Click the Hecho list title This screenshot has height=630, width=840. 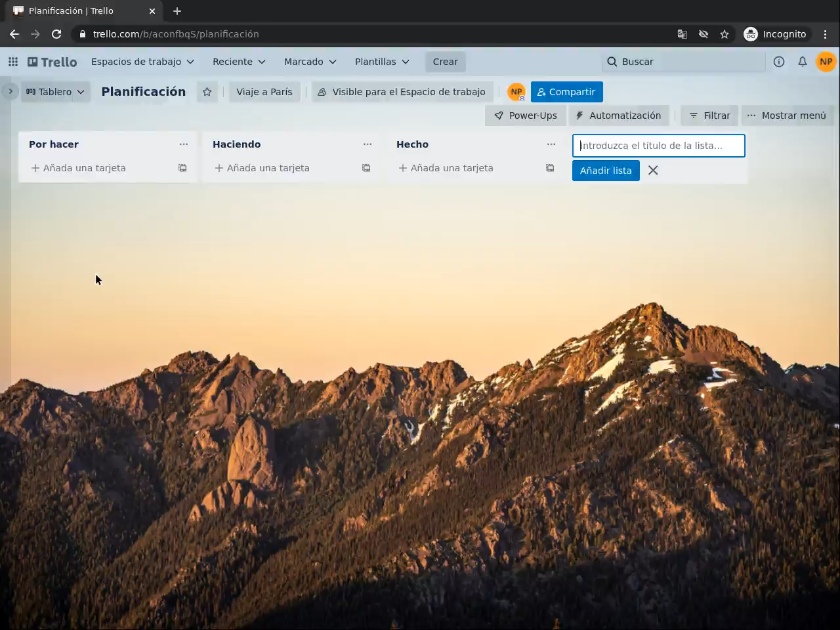[413, 144]
